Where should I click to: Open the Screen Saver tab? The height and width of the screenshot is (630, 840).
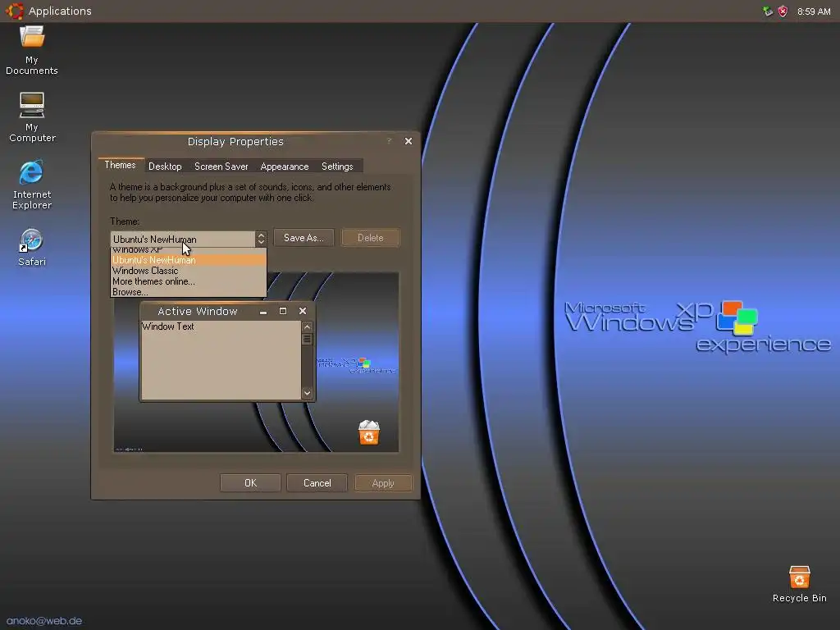point(221,167)
